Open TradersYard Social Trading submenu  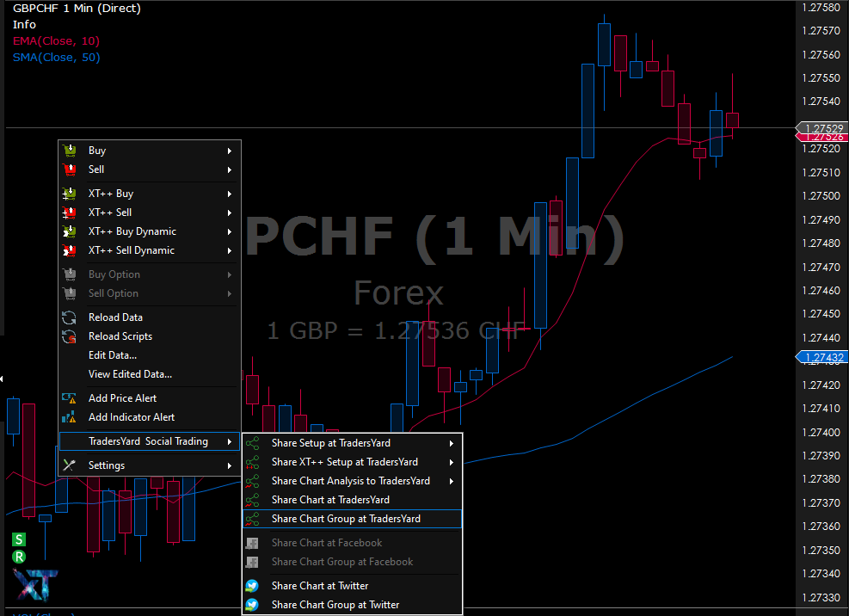pyautogui.click(x=149, y=441)
